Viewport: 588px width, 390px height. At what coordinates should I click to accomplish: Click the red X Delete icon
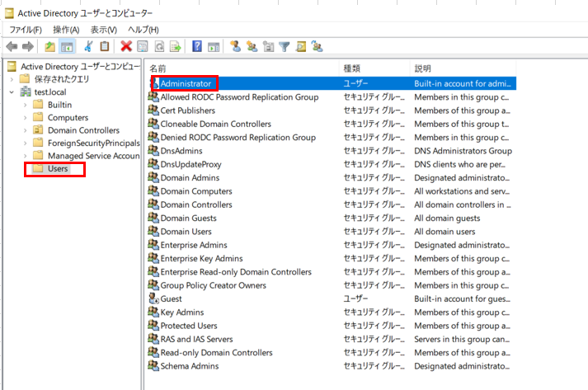126,46
